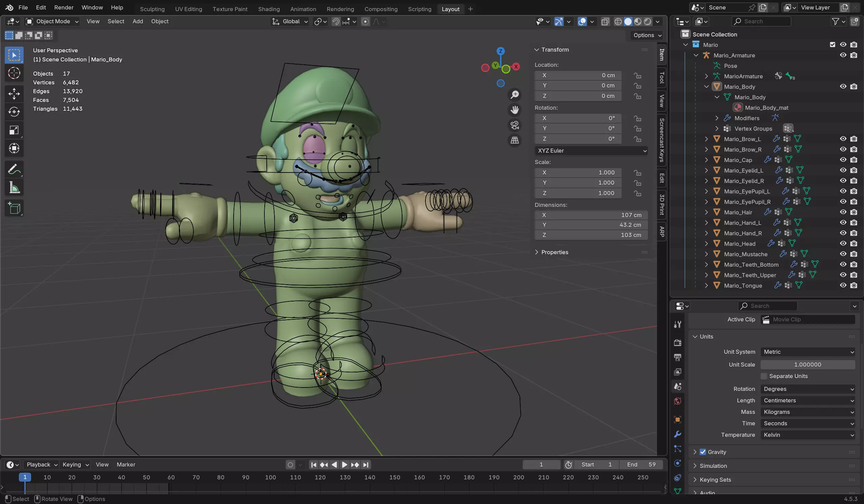The height and width of the screenshot is (504, 864).
Task: Hide Mario_Cap with its eye icon
Action: click(843, 160)
